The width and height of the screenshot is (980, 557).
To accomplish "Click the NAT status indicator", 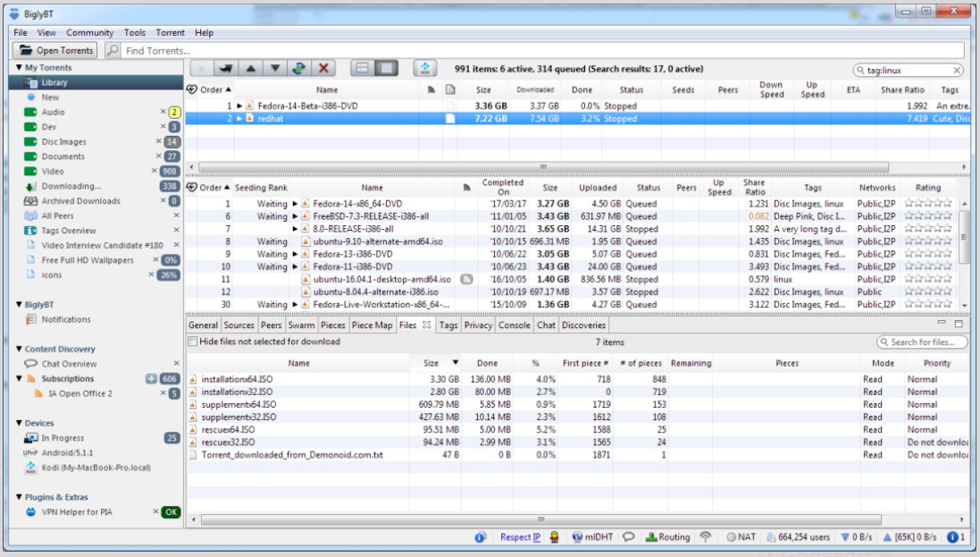I will 741,537.
